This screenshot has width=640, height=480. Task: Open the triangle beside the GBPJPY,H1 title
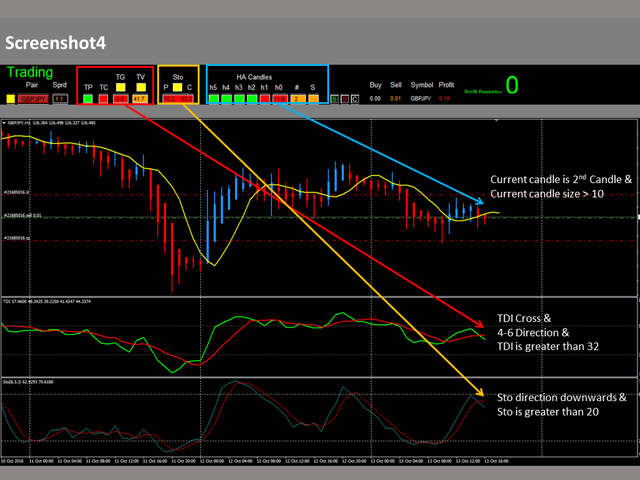[x=4, y=123]
